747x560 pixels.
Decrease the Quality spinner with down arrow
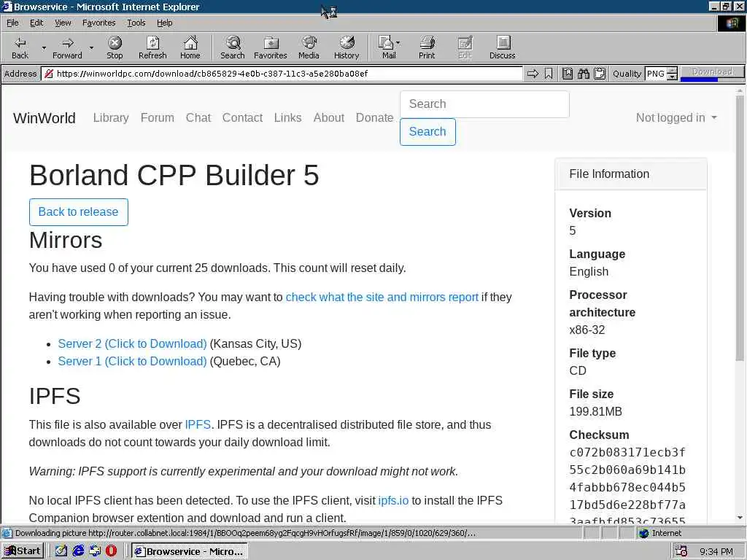pyautogui.click(x=672, y=77)
